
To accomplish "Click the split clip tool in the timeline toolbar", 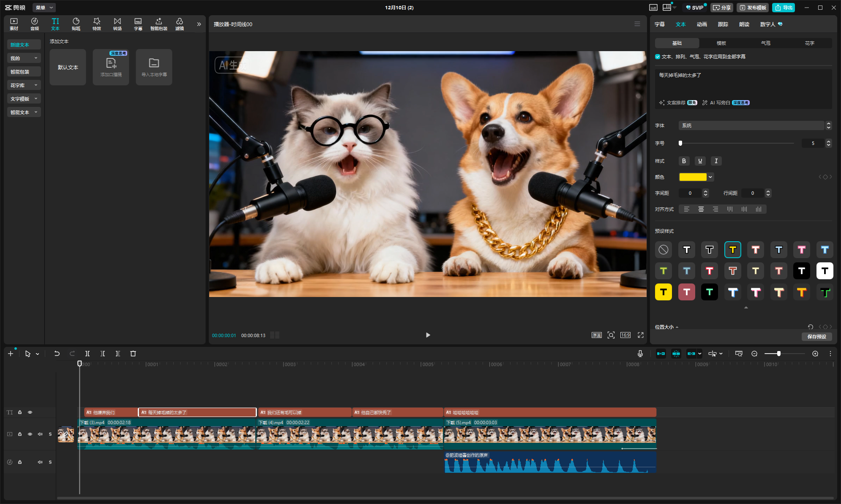I will click(87, 354).
